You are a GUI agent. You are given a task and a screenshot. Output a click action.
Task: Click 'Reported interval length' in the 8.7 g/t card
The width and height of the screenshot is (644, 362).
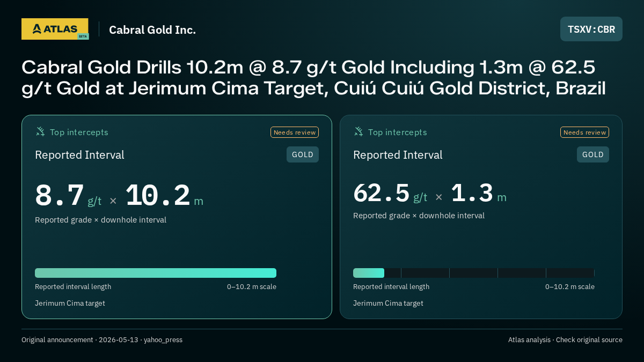point(73,287)
